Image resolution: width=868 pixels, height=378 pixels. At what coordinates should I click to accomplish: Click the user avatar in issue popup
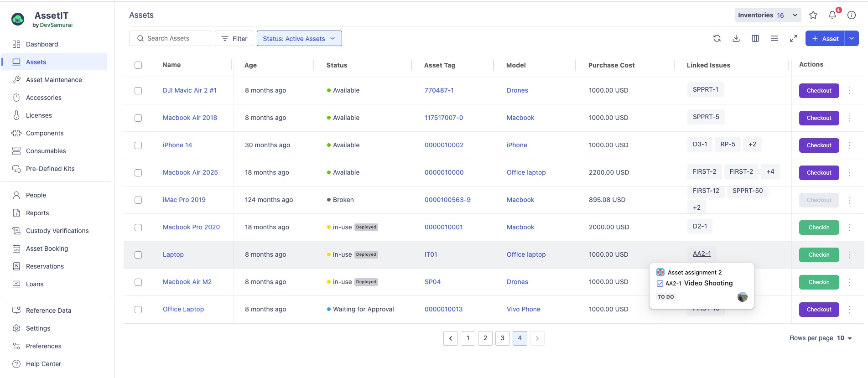(x=743, y=297)
